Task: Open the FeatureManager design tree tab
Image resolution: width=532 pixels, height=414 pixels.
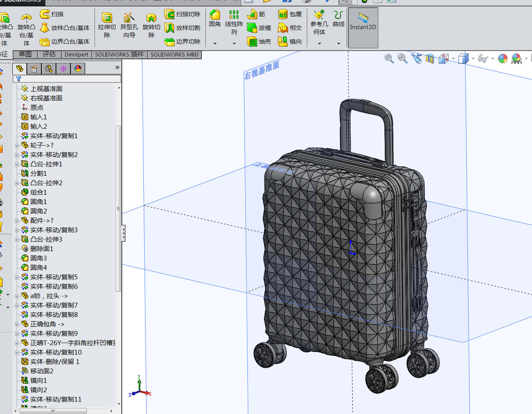Action: click(x=19, y=68)
